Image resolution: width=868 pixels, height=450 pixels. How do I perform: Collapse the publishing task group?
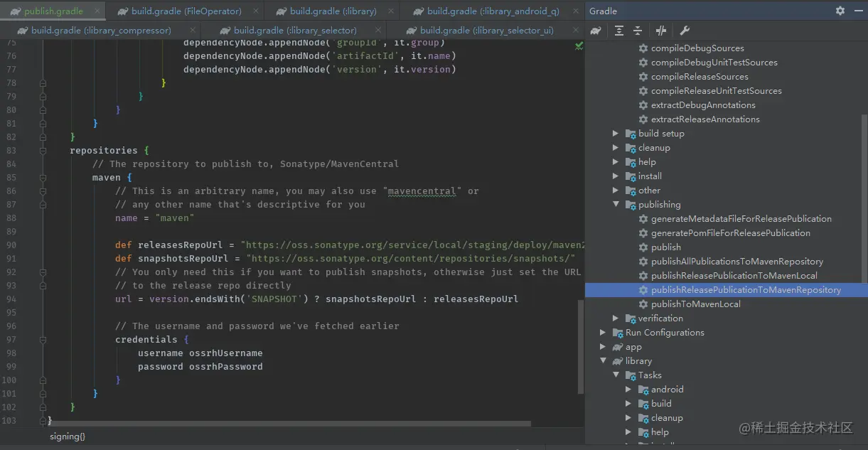(616, 205)
